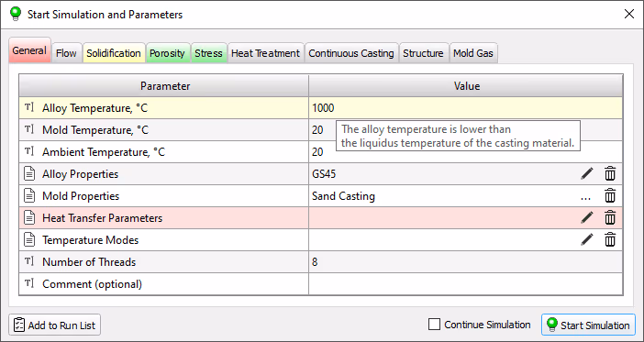Click text-type icon beside Mold Temperature

(x=29, y=129)
